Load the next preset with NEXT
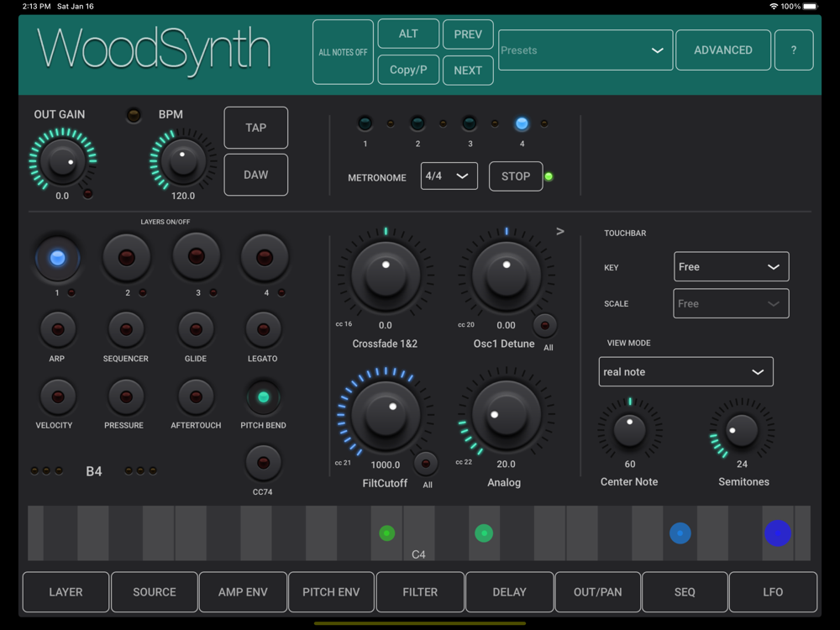The height and width of the screenshot is (630, 840). coord(468,71)
